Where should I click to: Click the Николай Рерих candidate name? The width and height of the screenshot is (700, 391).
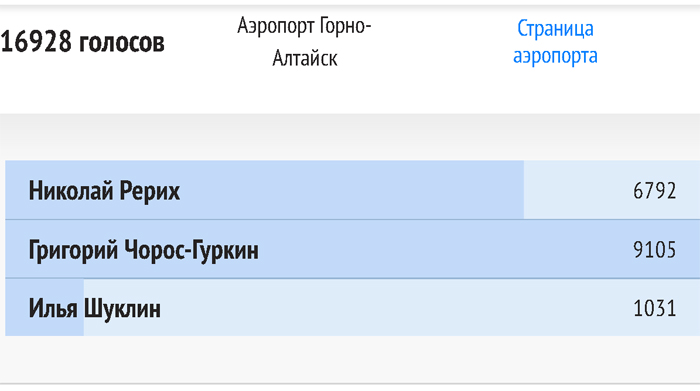104,191
